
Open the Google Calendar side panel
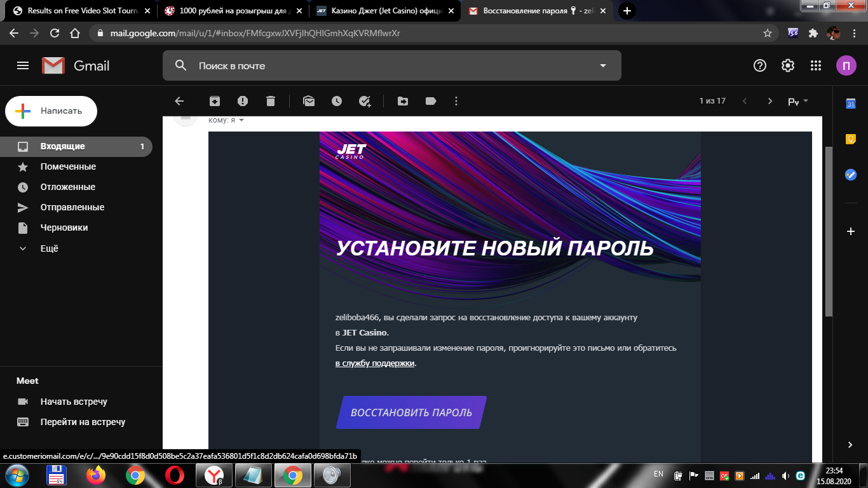point(850,103)
